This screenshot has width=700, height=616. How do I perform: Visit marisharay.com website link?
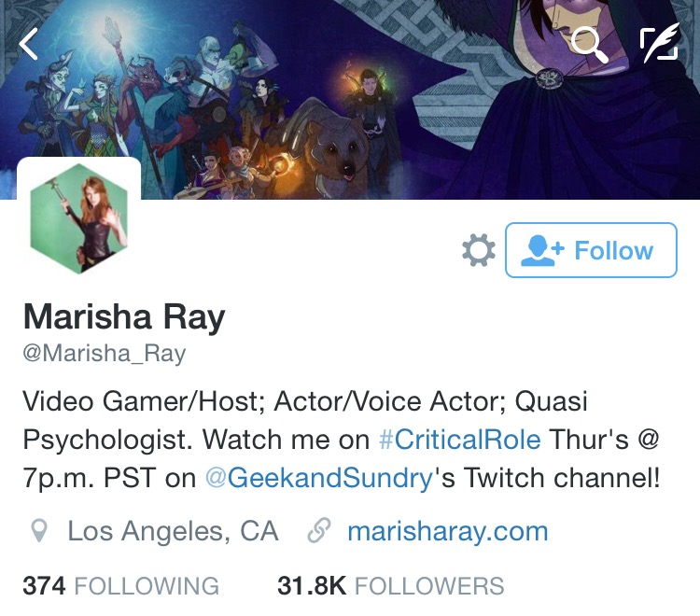(x=448, y=531)
